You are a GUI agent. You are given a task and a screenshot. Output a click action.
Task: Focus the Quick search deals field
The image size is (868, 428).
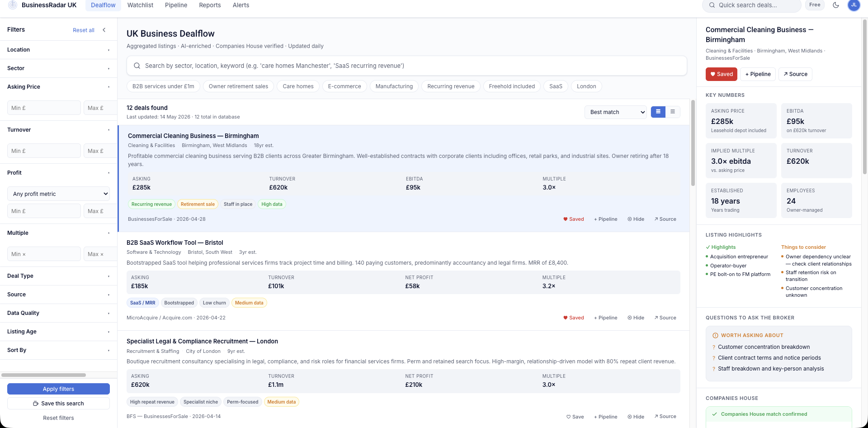pos(751,5)
